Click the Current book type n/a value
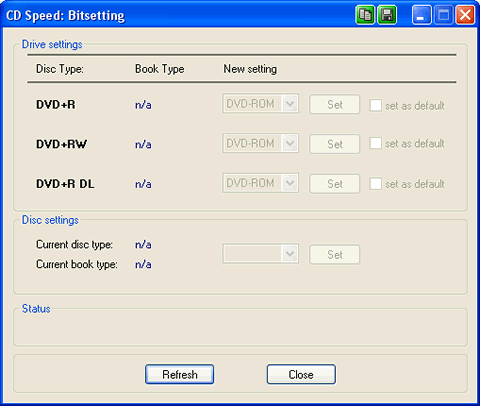This screenshot has width=480, height=406. (143, 264)
